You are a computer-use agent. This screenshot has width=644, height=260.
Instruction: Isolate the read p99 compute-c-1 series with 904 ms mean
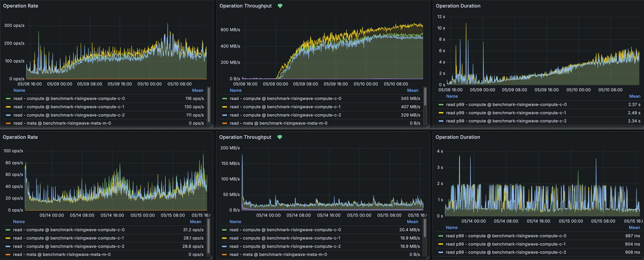505,244
